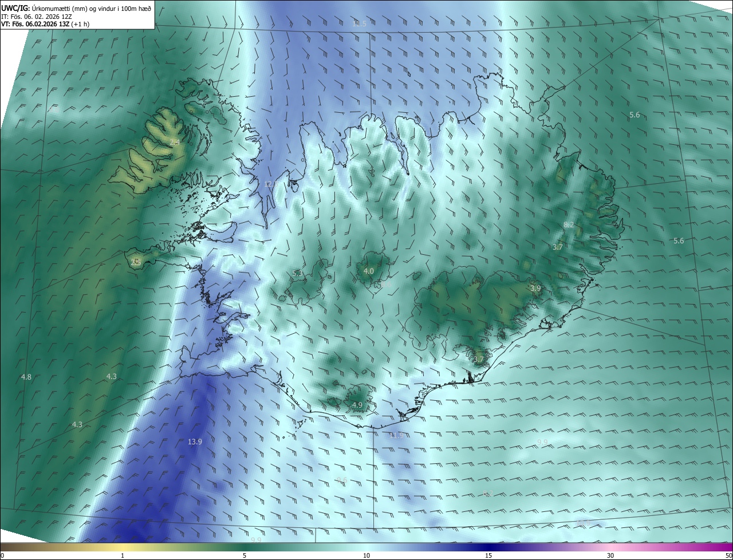Click the 4.9 value on Mýrdalsjökull glacier
The height and width of the screenshot is (560, 733).
pos(357,405)
